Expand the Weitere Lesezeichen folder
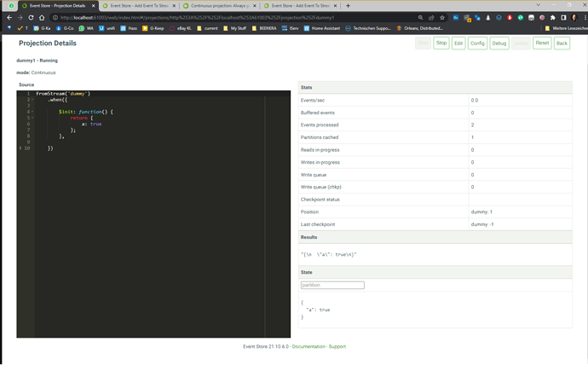This screenshot has height=365, width=588. coord(566,28)
